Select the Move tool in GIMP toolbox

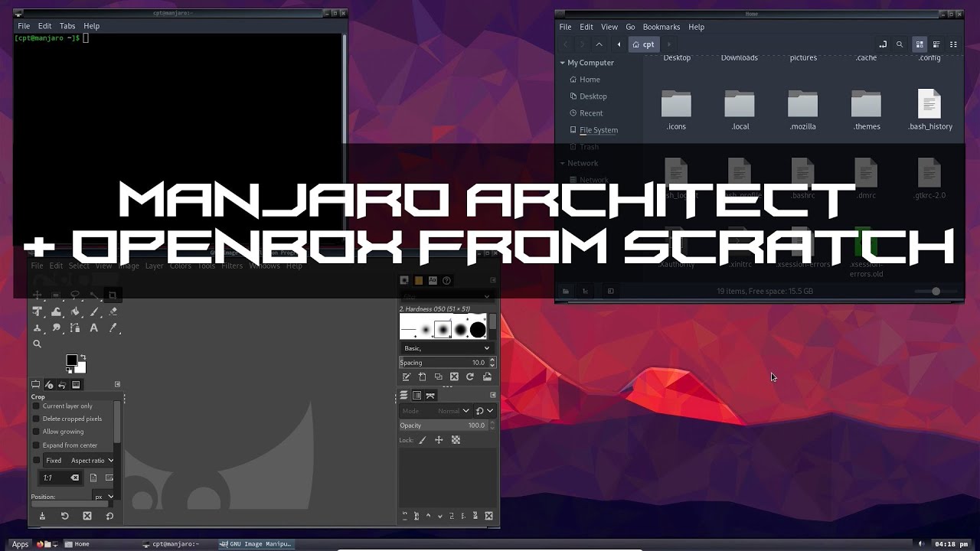tap(37, 295)
